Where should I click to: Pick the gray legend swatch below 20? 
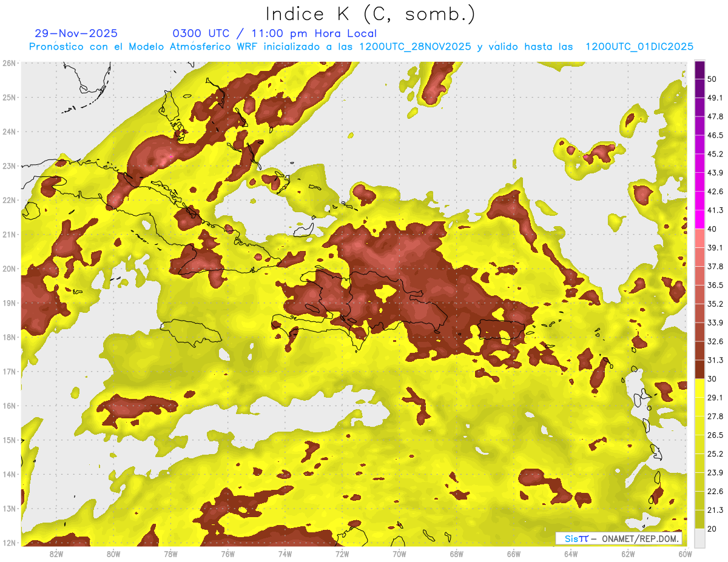699,538
